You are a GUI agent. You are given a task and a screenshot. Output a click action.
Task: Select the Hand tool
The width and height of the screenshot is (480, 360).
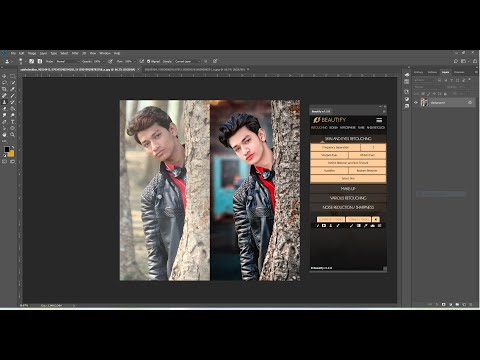coord(4,135)
